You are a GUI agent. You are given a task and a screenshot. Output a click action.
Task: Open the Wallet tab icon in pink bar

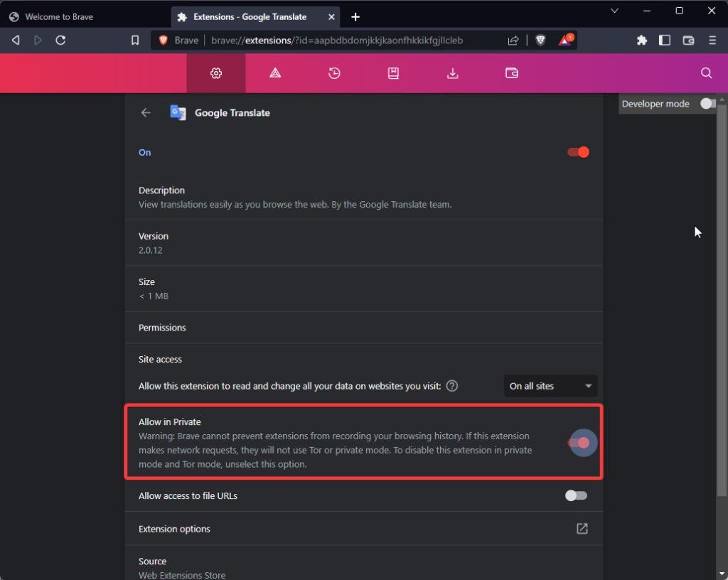(x=512, y=72)
